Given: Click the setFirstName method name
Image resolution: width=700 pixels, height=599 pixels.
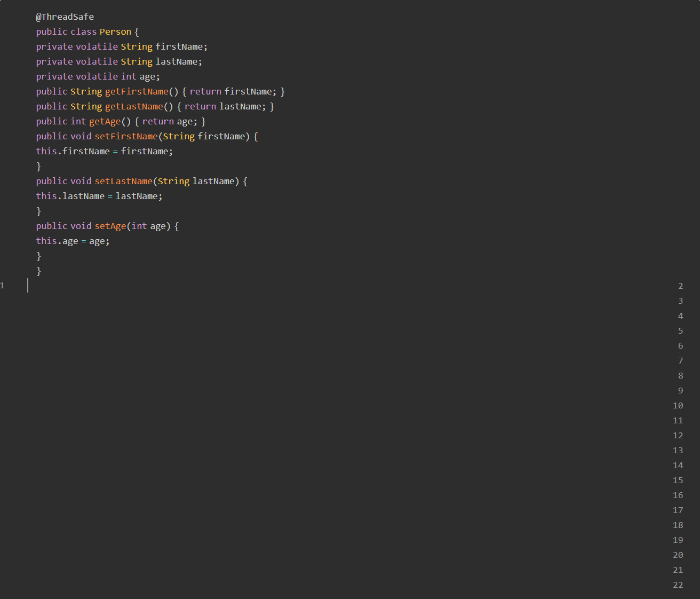Looking at the screenshot, I should tap(126, 136).
